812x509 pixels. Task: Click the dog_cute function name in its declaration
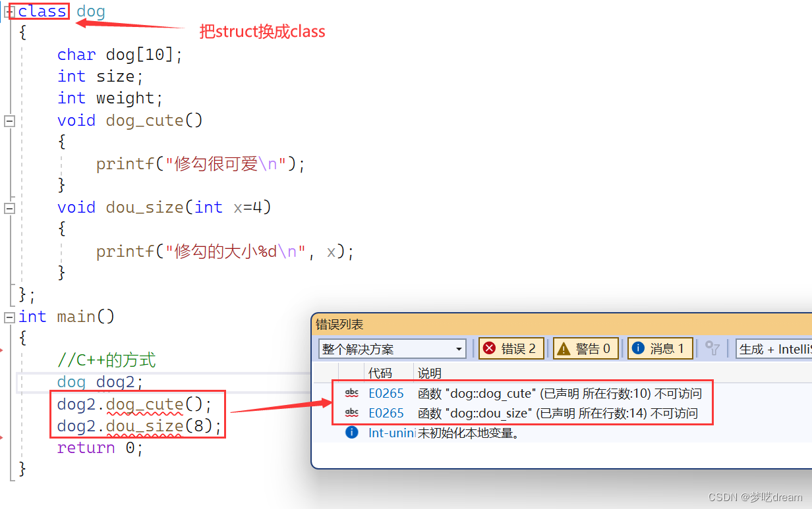pos(144,121)
